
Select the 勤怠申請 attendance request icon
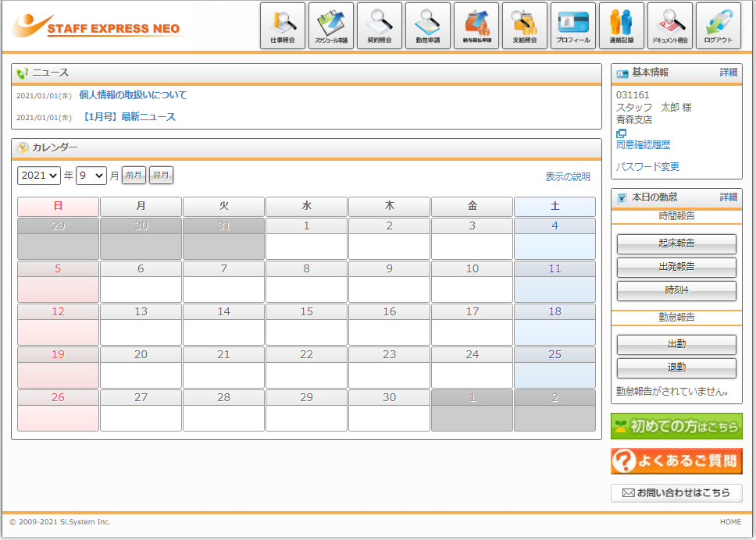[427, 25]
